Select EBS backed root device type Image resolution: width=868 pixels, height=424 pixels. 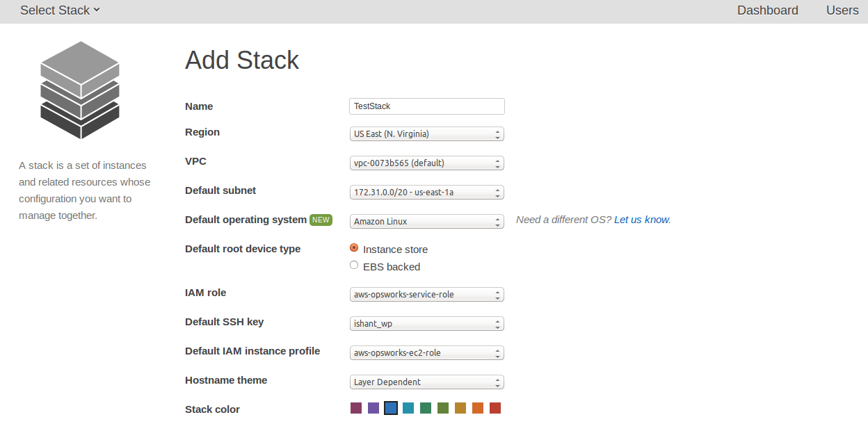(354, 265)
